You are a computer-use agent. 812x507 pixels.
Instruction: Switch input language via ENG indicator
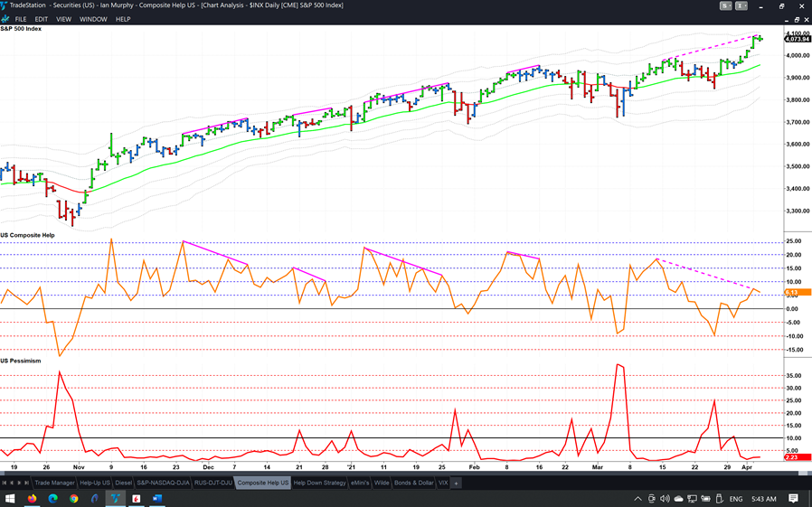click(x=736, y=499)
